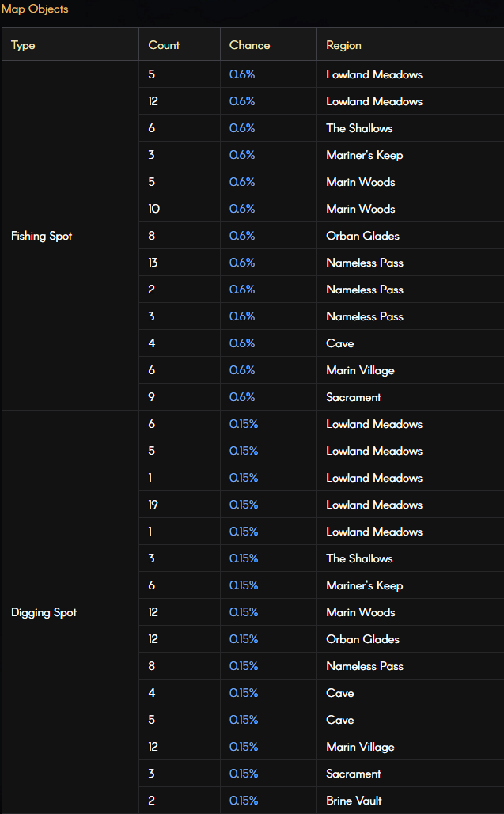Image resolution: width=504 pixels, height=814 pixels.
Task: Click the 0.15% link in Nameless Pass row
Action: point(244,666)
